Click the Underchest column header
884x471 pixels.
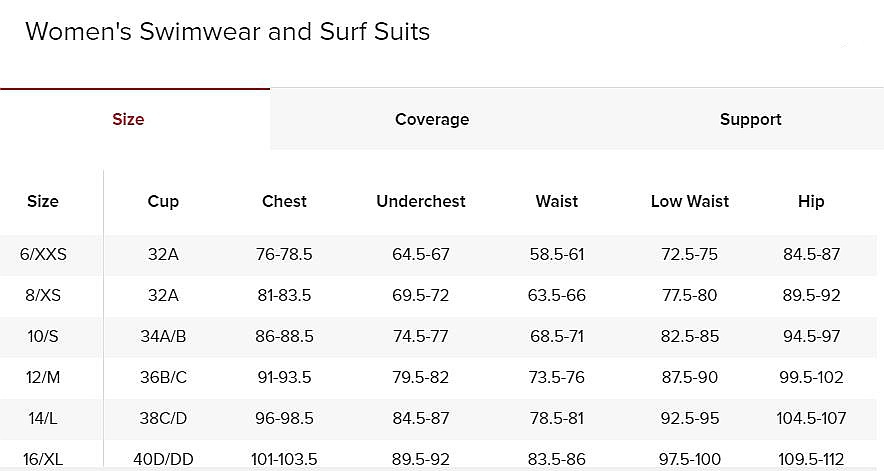(421, 201)
